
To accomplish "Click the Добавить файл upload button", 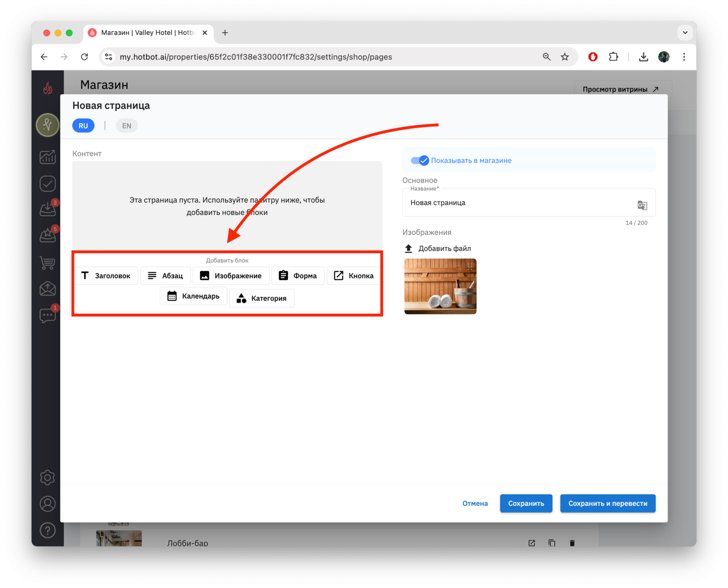I will tap(438, 248).
